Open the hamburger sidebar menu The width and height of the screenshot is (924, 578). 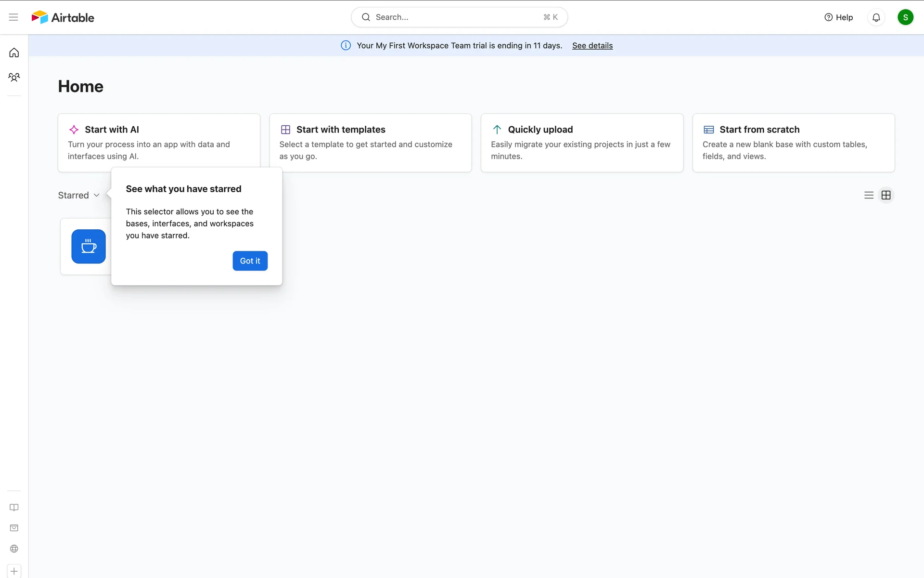coord(13,17)
